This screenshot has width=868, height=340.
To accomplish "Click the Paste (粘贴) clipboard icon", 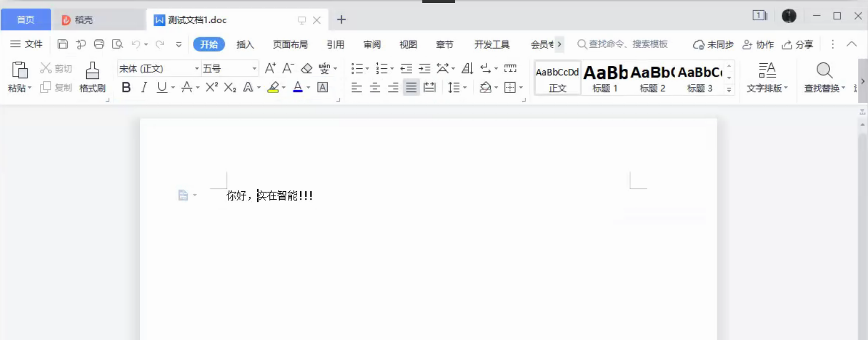I will pyautogui.click(x=19, y=70).
